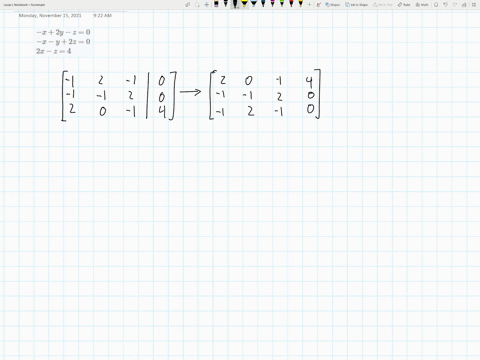480x360 pixels.
Task: Select the light blue pen
Action: click(254, 4)
